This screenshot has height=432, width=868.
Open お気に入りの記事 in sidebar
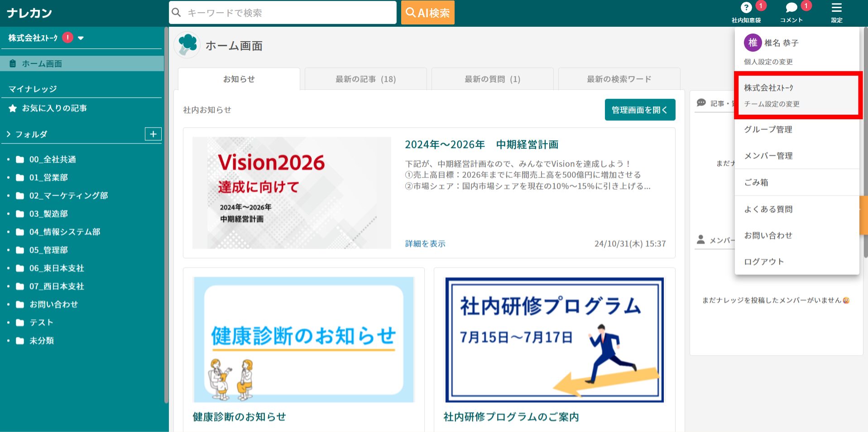pos(54,108)
